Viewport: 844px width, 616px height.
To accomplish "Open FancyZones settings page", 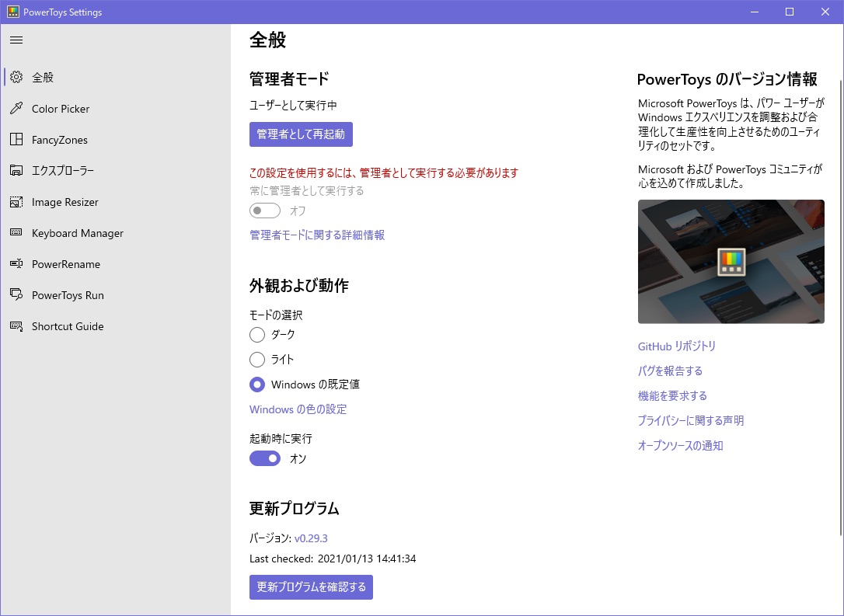I will pyautogui.click(x=115, y=139).
